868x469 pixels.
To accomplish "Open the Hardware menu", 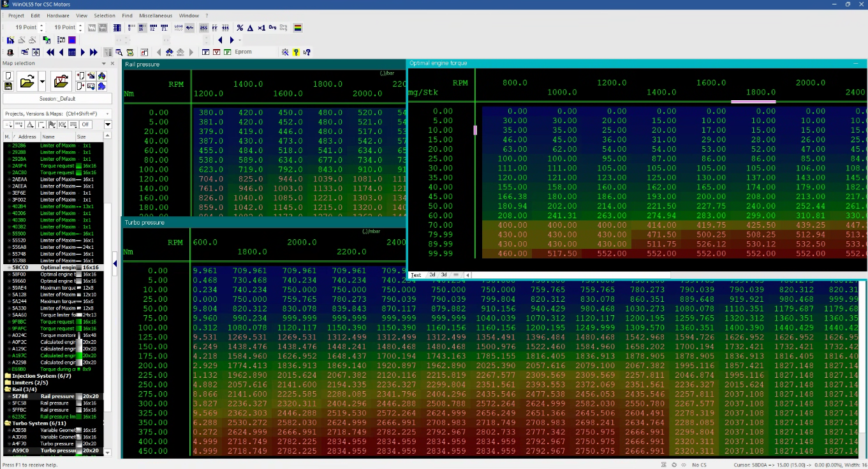I will tap(57, 15).
